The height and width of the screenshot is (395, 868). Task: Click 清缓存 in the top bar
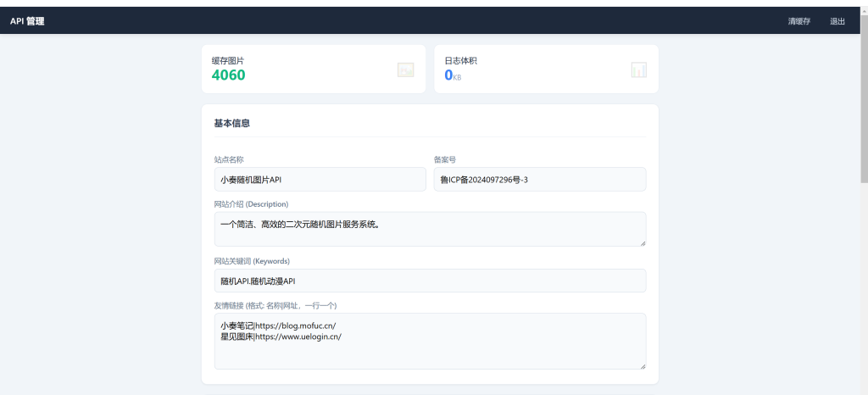(x=798, y=21)
